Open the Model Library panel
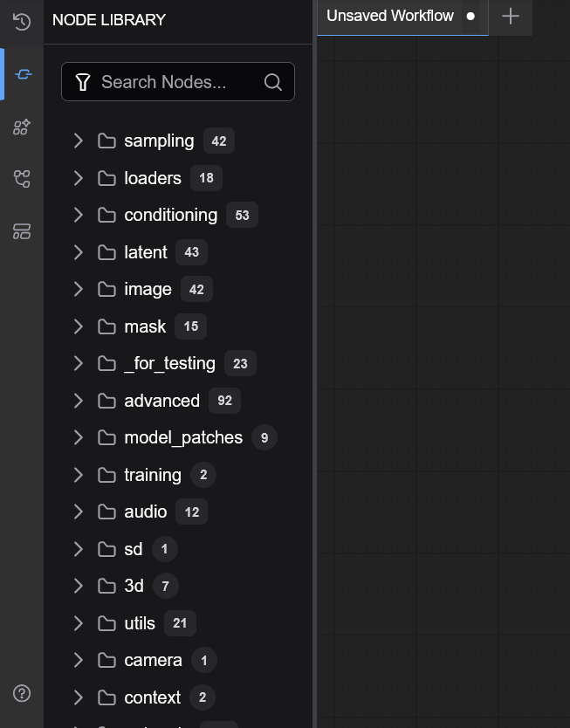This screenshot has width=570, height=728. [21, 127]
